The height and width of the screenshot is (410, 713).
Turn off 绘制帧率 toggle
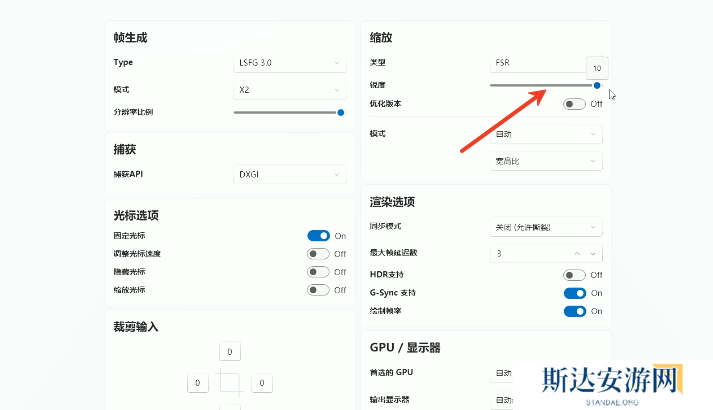point(574,311)
